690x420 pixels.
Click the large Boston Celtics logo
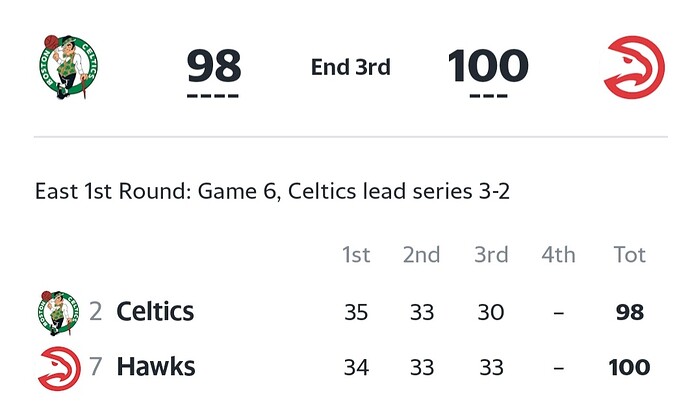click(68, 66)
